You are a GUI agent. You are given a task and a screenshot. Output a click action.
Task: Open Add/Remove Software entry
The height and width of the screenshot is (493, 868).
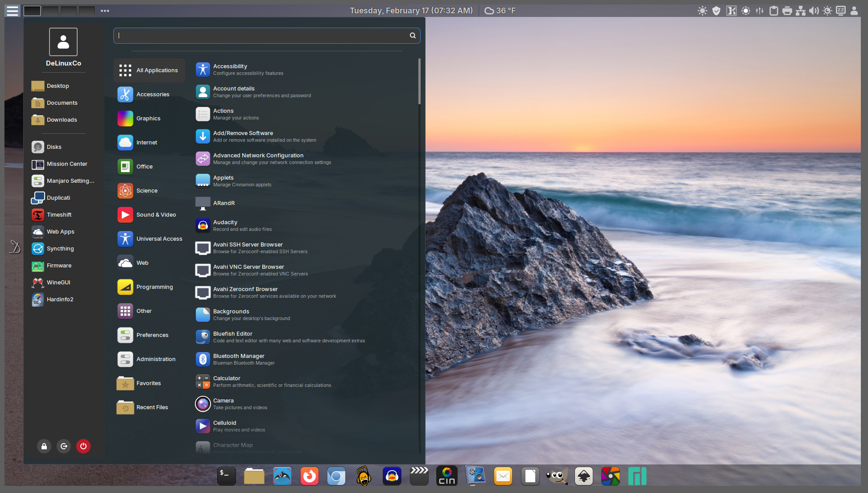point(243,136)
